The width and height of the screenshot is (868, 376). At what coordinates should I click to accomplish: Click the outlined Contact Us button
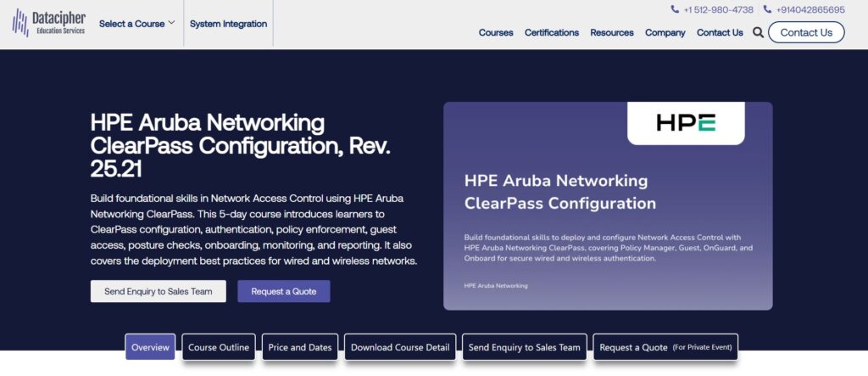click(x=806, y=32)
